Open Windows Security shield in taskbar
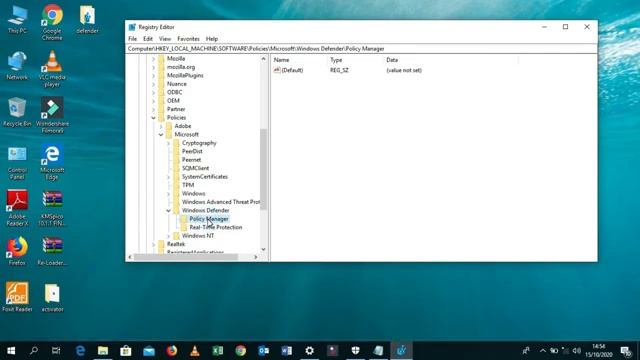 point(356,351)
